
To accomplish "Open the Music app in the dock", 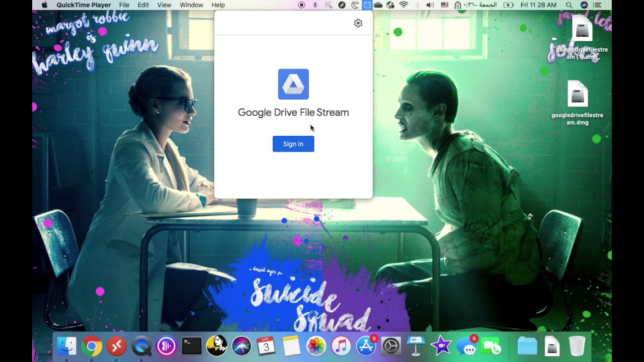I will coord(341,346).
